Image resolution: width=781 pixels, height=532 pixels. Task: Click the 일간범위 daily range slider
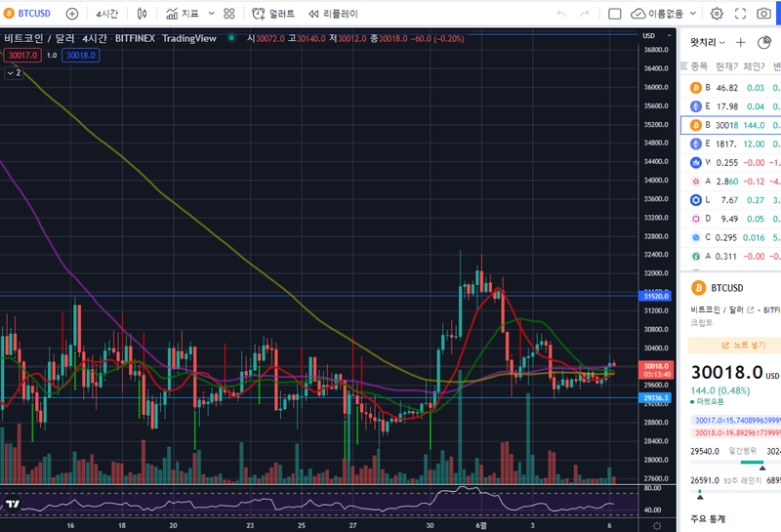point(735,463)
